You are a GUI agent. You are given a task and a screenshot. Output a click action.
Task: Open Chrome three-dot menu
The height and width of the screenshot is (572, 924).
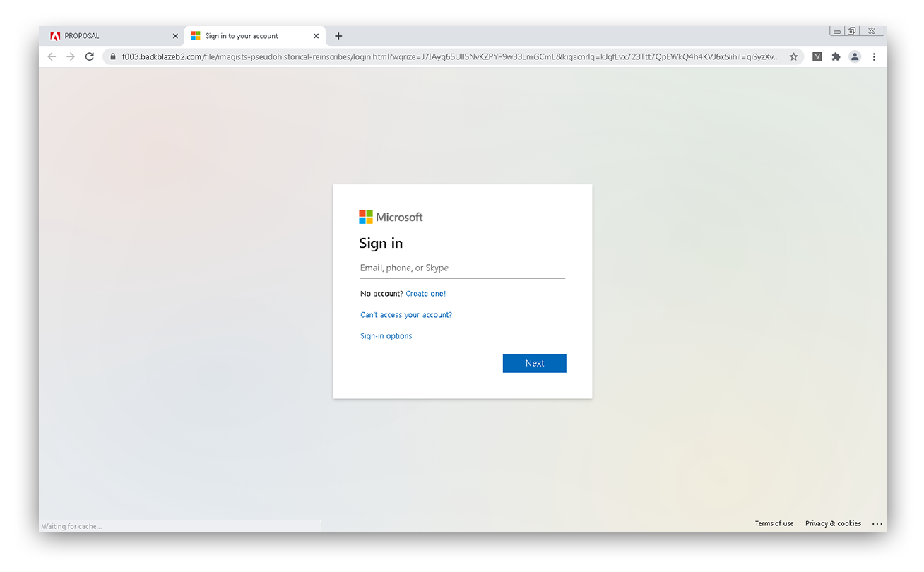click(874, 56)
